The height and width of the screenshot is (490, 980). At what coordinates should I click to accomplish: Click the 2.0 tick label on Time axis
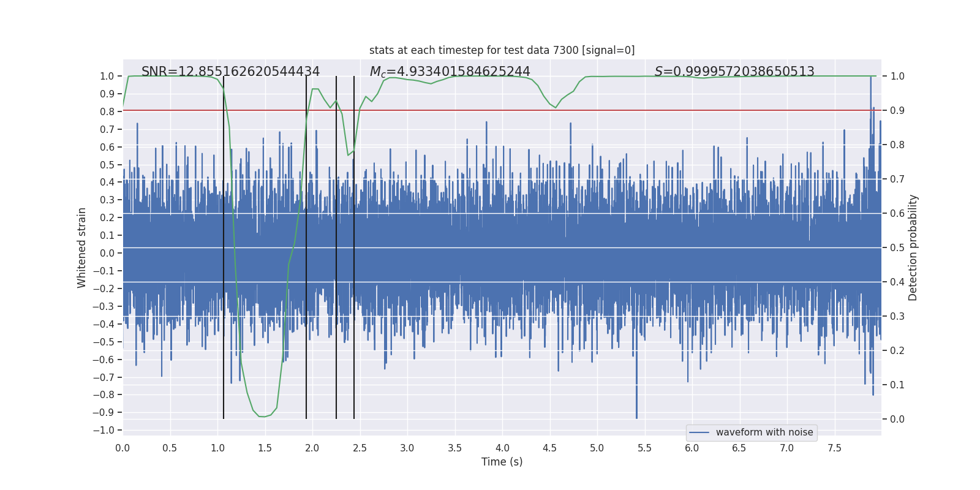[312, 448]
